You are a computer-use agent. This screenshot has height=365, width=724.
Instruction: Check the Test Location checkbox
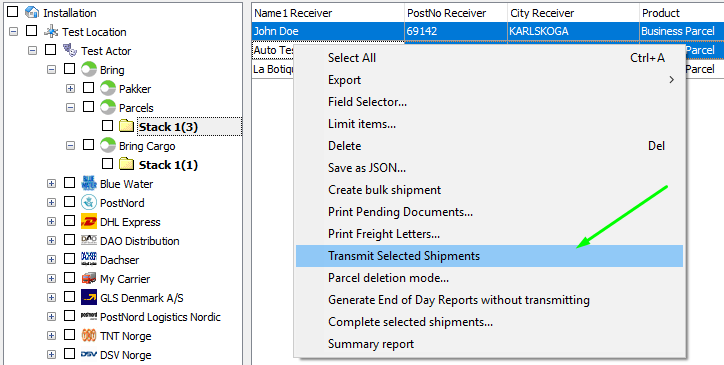click(x=32, y=31)
